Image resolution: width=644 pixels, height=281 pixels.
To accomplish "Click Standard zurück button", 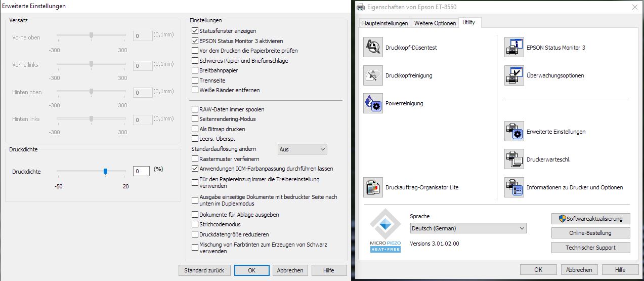I will click(204, 270).
